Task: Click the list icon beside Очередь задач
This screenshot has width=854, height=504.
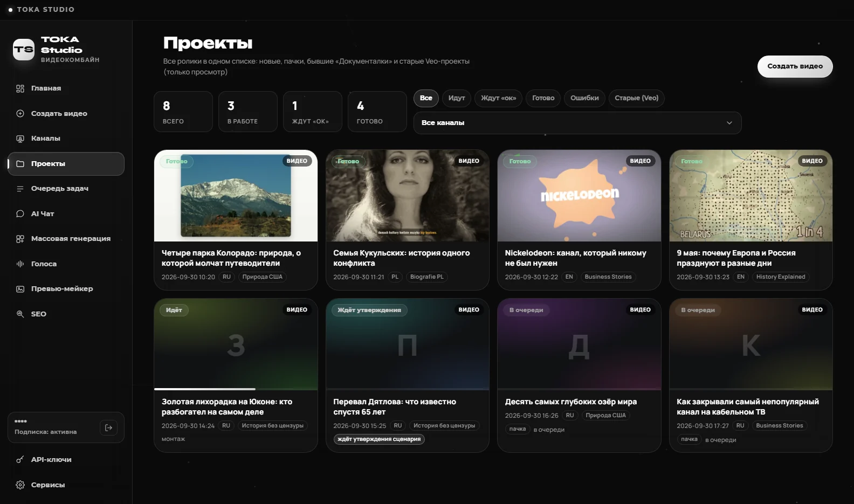Action: pos(20,189)
